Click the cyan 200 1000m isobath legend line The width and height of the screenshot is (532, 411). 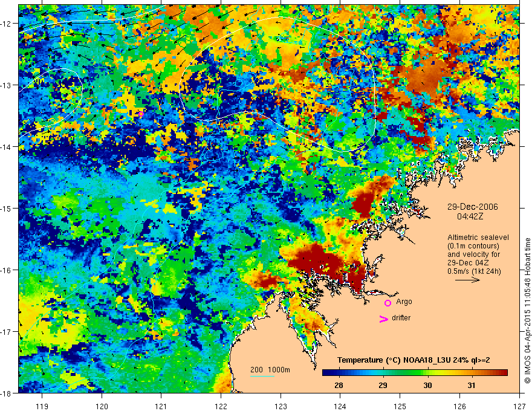pyautogui.click(x=262, y=376)
